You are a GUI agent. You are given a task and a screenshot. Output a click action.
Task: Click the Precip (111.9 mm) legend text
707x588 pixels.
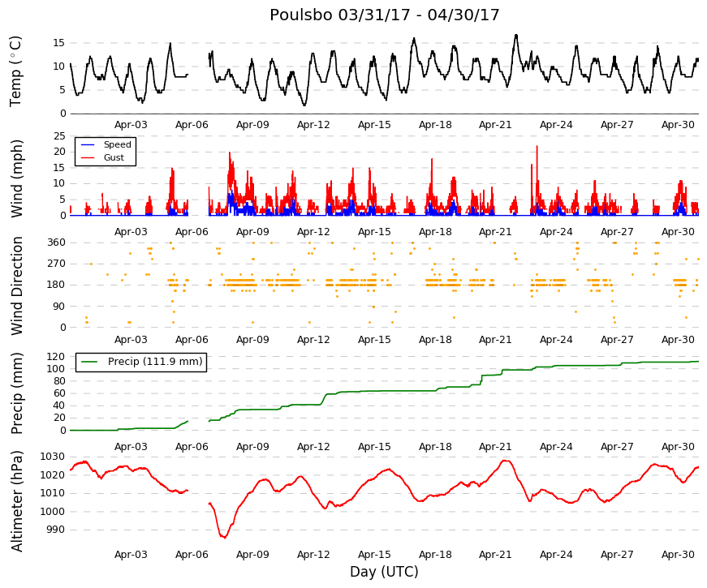(155, 362)
